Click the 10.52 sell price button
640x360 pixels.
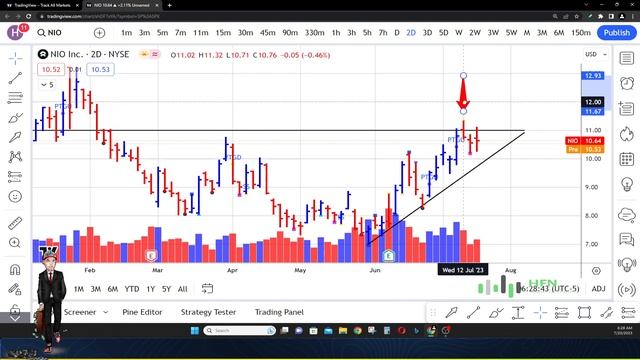pos(51,69)
